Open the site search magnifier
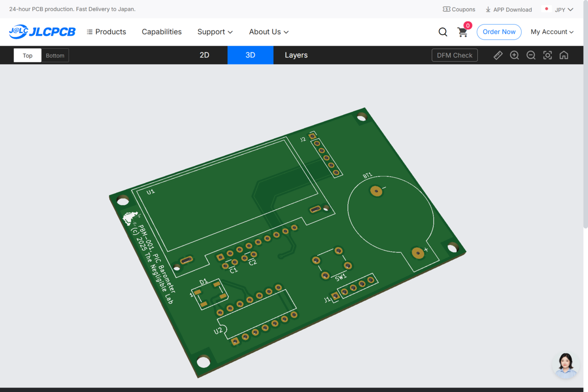This screenshot has width=588, height=392. coord(443,32)
